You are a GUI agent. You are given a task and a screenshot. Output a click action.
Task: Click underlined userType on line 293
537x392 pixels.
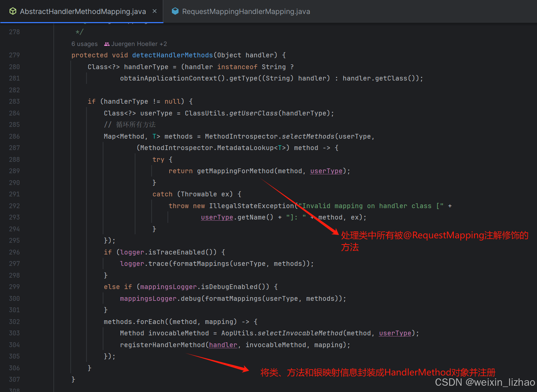217,217
